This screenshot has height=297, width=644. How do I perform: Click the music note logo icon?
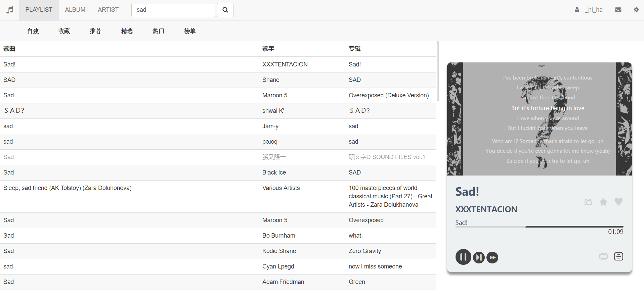[x=10, y=10]
